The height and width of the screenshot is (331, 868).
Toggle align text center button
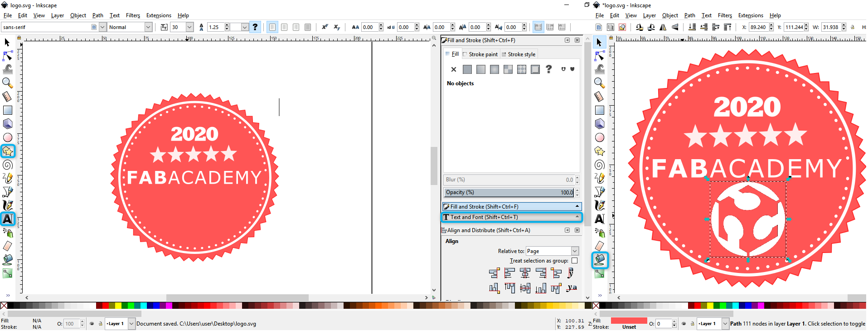[284, 27]
